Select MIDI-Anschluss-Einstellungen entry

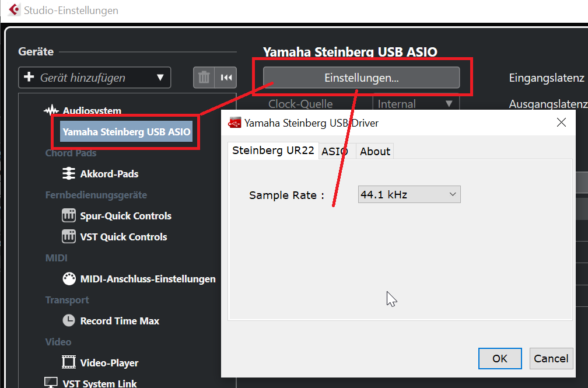pyautogui.click(x=148, y=279)
